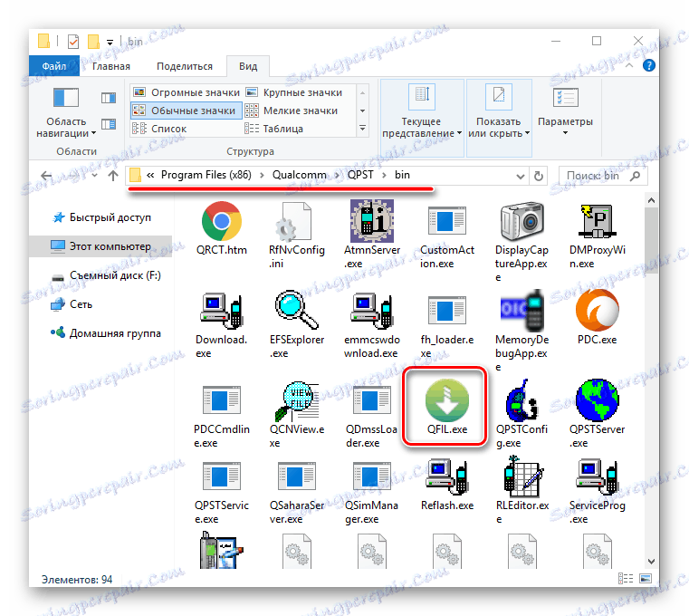Screen dimensions: 689x616
Task: Click in the Поиск: bin search field
Action: pos(602,176)
